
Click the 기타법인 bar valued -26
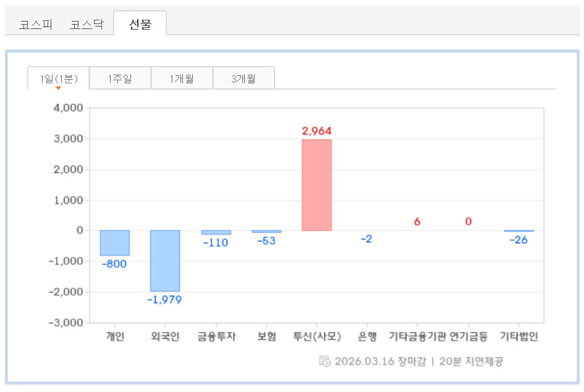[x=519, y=231]
